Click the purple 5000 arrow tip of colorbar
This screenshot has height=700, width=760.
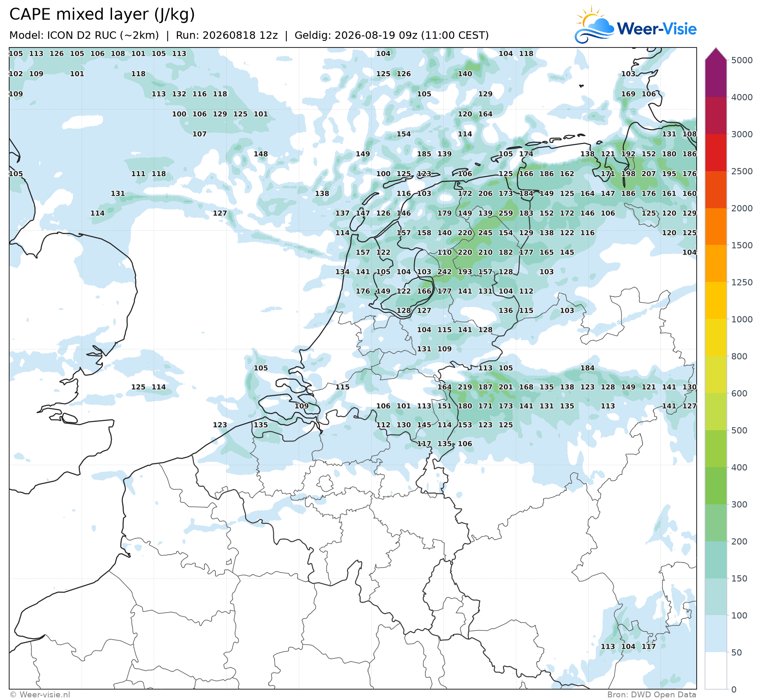click(x=716, y=54)
